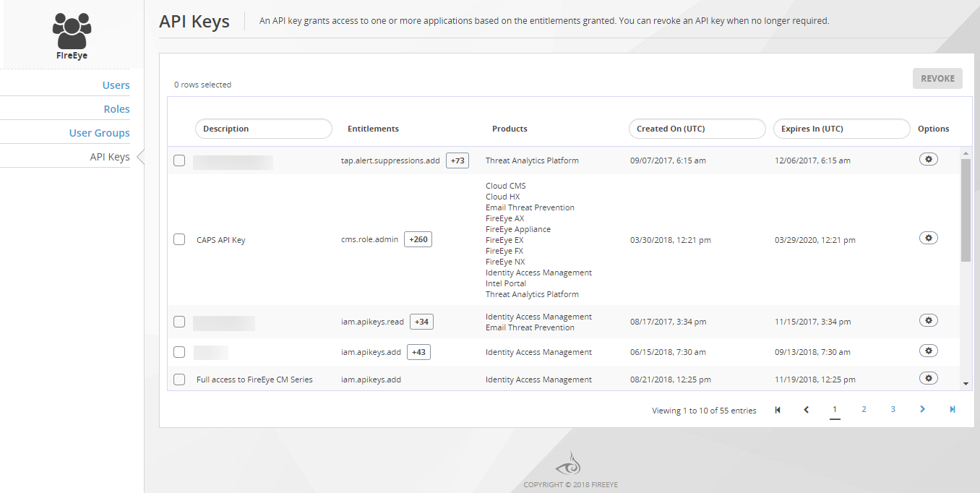Viewport: 980px width, 493px height.
Task: Click table scrollbar up arrow
Action: coord(966,153)
